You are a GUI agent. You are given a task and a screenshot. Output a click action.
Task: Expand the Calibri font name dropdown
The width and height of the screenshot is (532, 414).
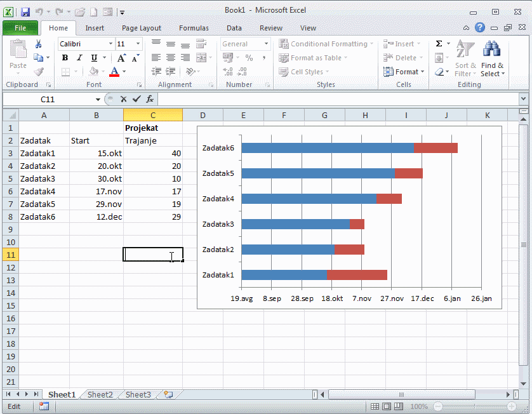click(110, 44)
